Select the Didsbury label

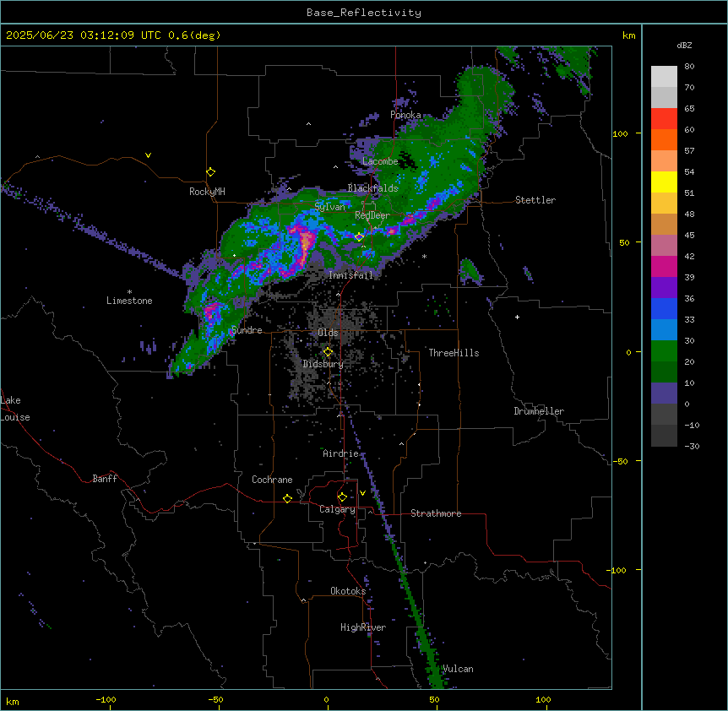coord(323,364)
